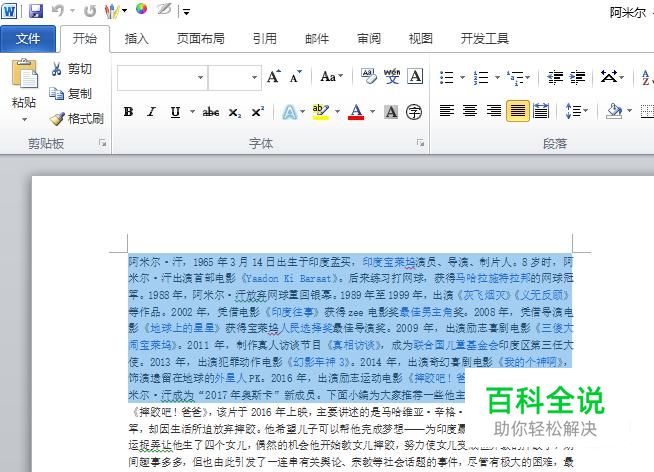The width and height of the screenshot is (654, 472).
Task: Open the font size combo box
Action: click(235, 78)
